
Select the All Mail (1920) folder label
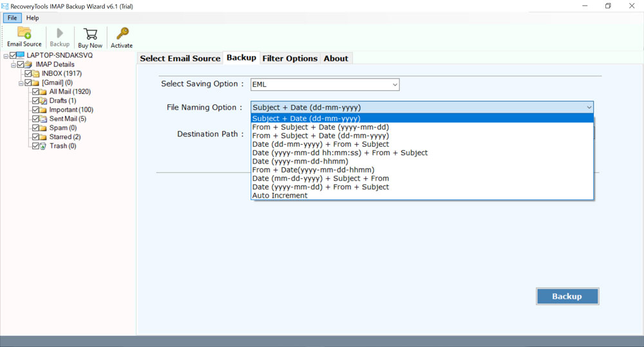70,91
